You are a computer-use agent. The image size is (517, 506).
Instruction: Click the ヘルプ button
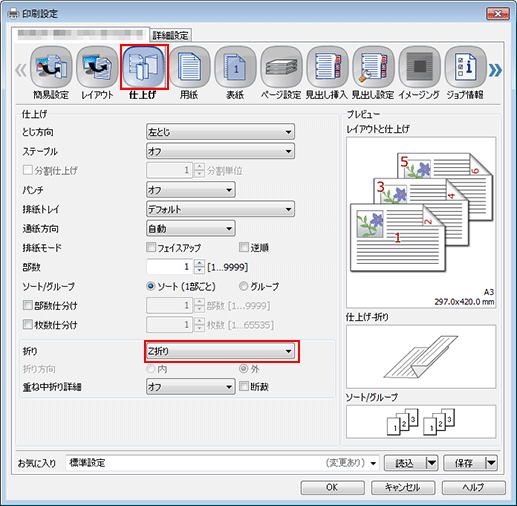click(473, 488)
